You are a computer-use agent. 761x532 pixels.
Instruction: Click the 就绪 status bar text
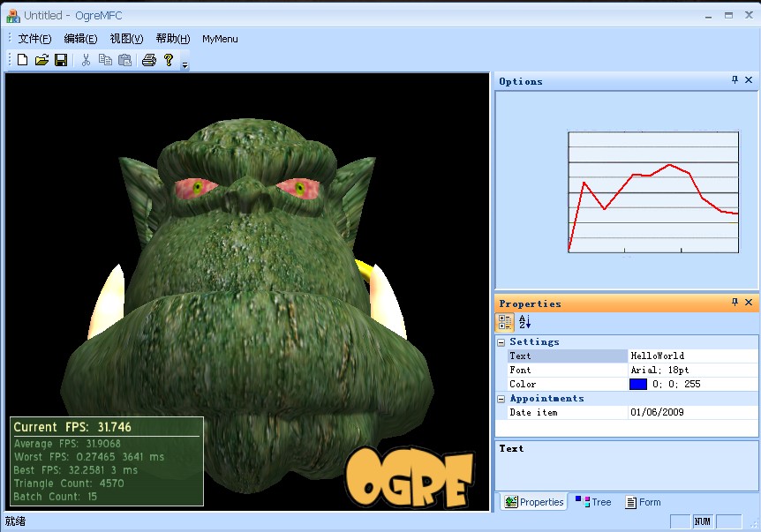pos(15,521)
